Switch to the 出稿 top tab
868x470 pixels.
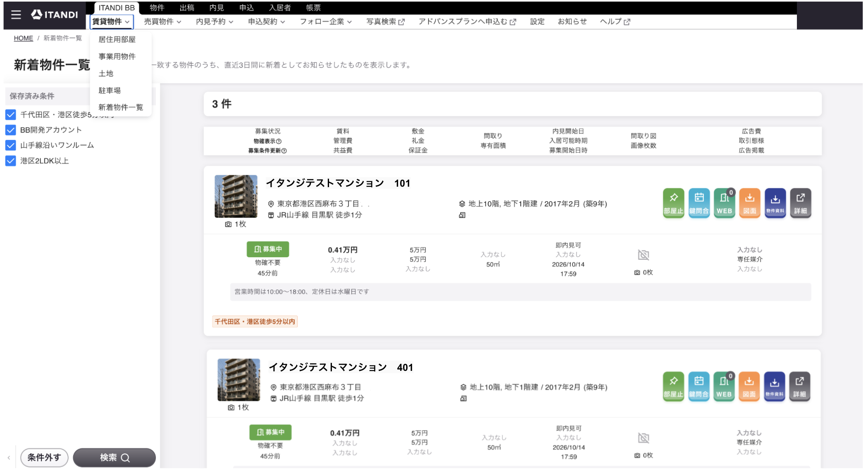point(187,7)
